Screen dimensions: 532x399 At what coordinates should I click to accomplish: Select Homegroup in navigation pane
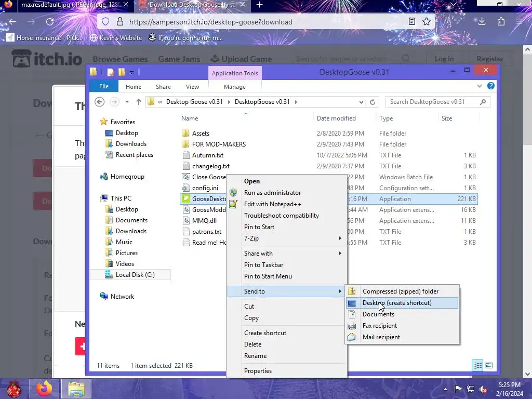coord(122,177)
